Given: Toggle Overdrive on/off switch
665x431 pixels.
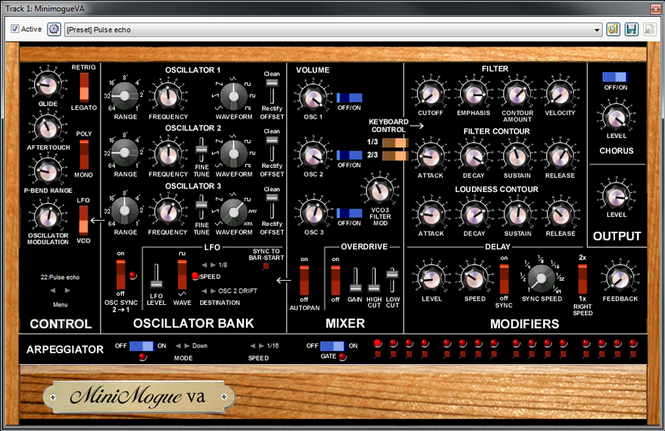Looking at the screenshot, I should [335, 280].
